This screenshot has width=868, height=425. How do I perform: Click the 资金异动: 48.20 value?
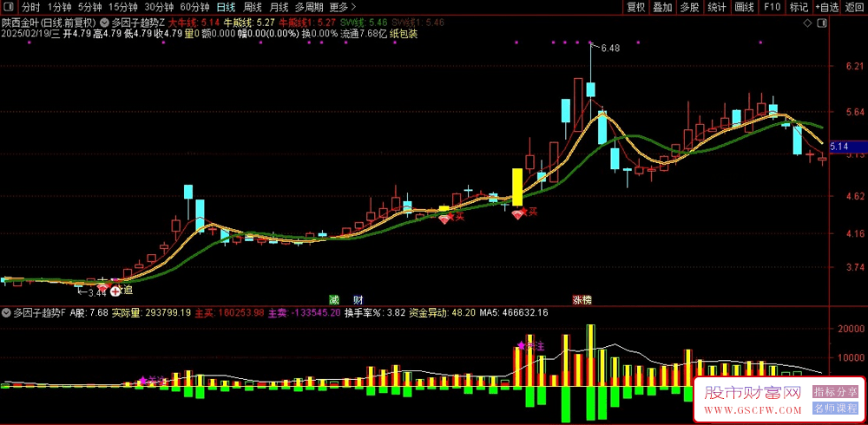(442, 312)
